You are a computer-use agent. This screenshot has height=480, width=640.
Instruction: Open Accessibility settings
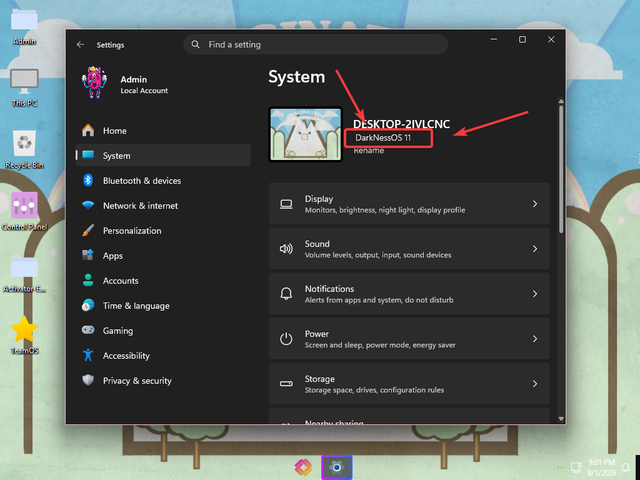pyautogui.click(x=163, y=356)
